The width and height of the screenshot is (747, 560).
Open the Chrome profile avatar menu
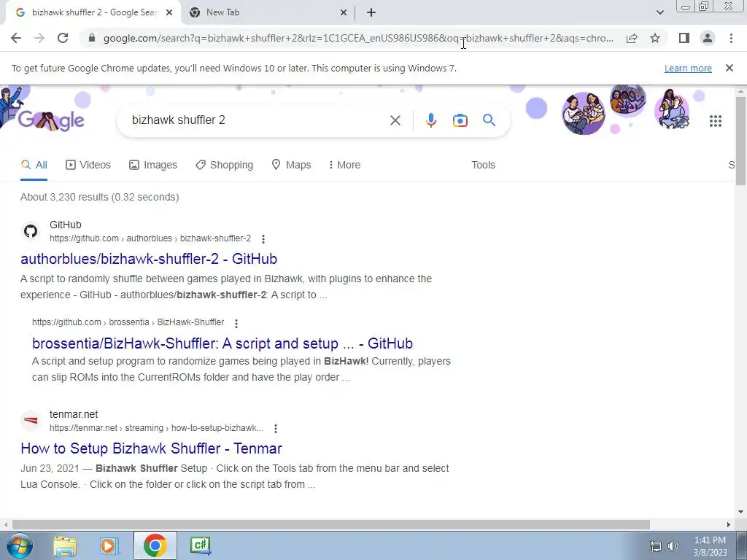point(708,38)
